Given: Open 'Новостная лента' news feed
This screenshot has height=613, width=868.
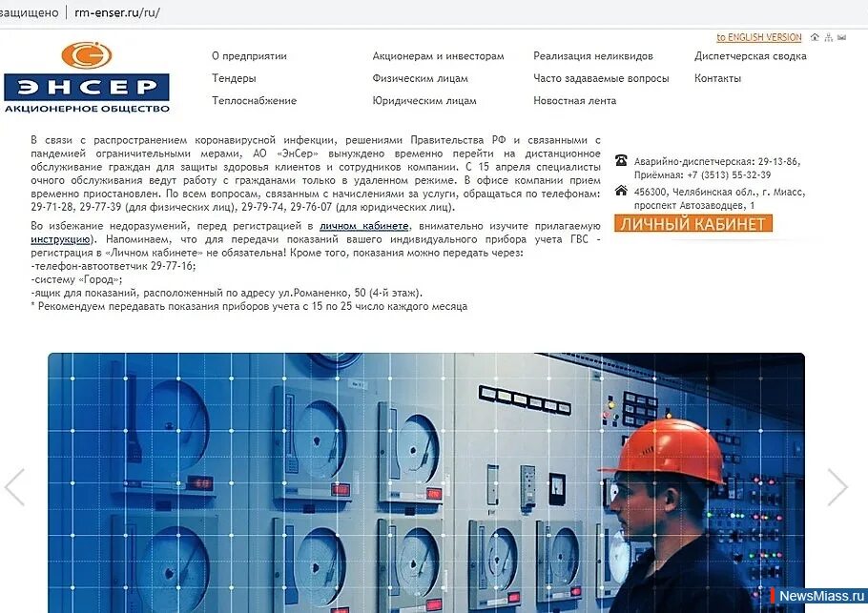Looking at the screenshot, I should [574, 100].
